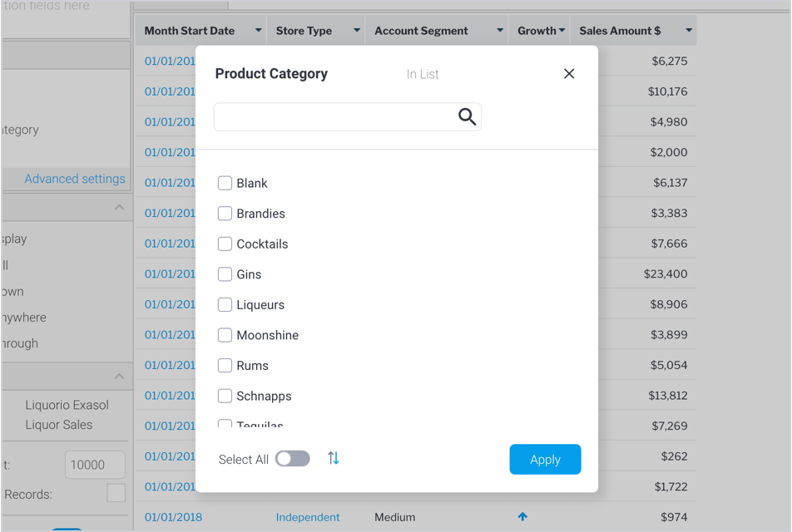Tick the Gins checkbox
Image resolution: width=792 pixels, height=532 pixels.
[225, 274]
